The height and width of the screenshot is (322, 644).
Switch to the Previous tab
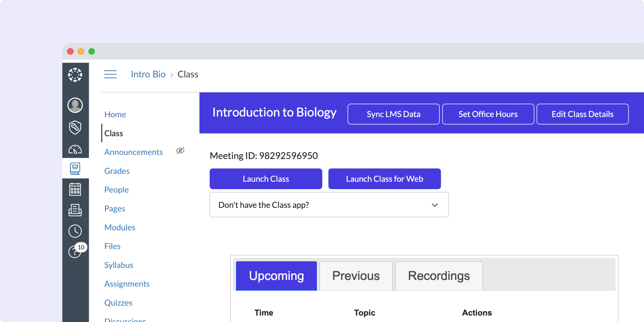pyautogui.click(x=356, y=276)
